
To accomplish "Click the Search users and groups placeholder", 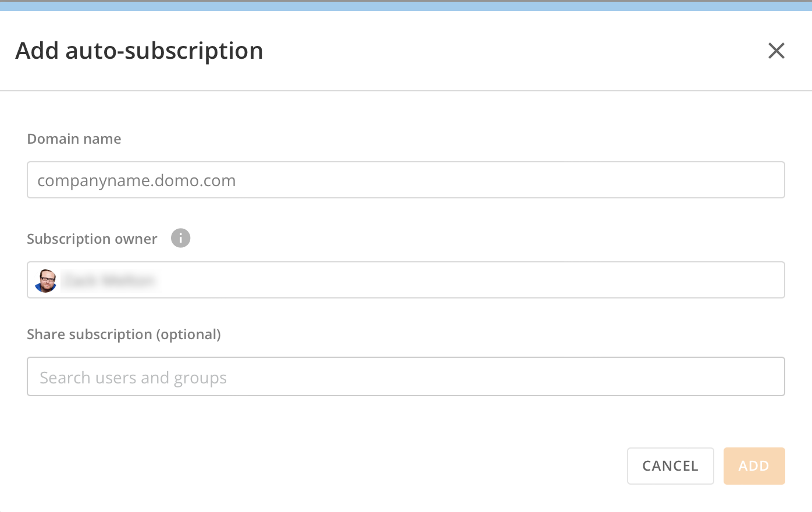I will pyautogui.click(x=133, y=377).
